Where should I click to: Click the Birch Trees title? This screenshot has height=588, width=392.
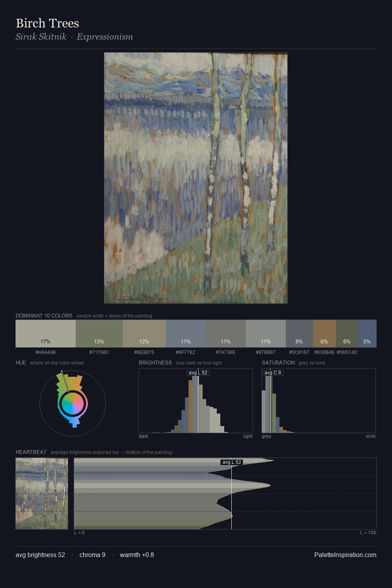tap(47, 23)
